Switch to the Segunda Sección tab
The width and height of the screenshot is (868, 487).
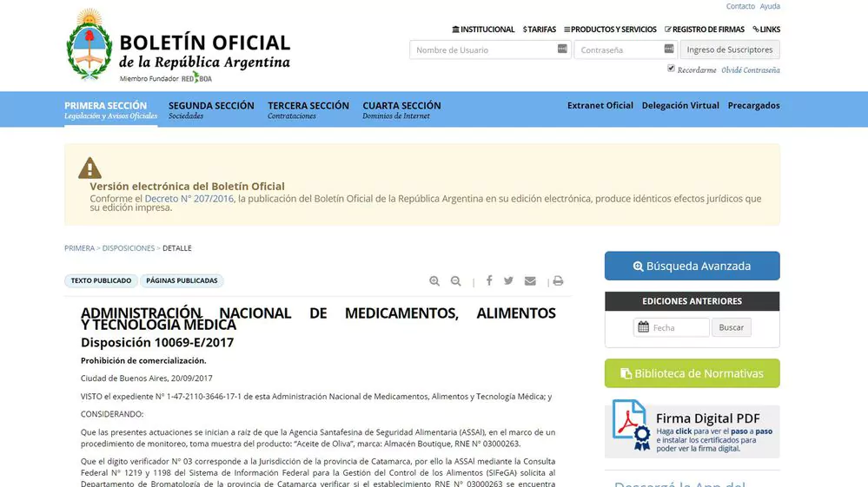pyautogui.click(x=211, y=109)
